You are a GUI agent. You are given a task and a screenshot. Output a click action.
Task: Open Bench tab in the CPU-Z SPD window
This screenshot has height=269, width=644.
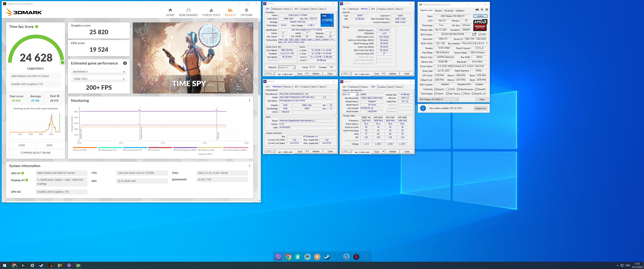coord(391,87)
